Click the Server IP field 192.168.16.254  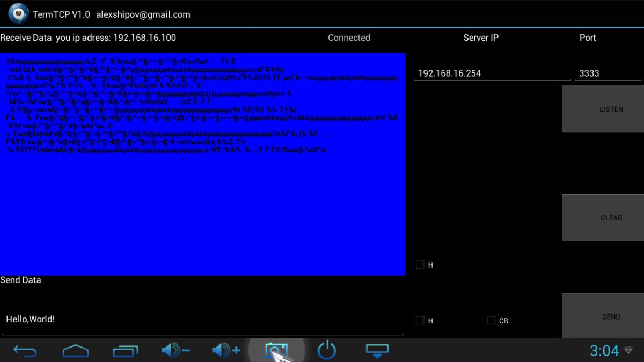(x=491, y=73)
